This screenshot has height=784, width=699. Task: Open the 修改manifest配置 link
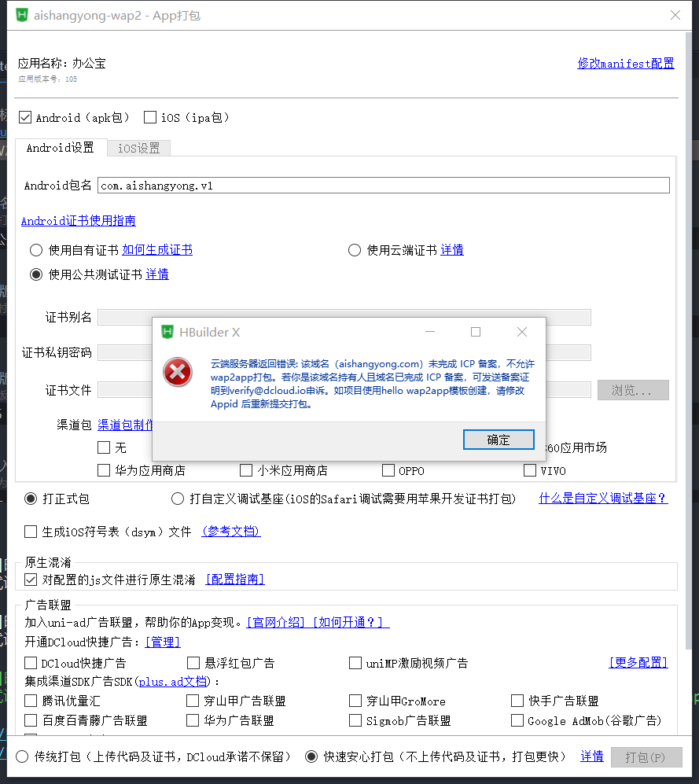[x=625, y=64]
